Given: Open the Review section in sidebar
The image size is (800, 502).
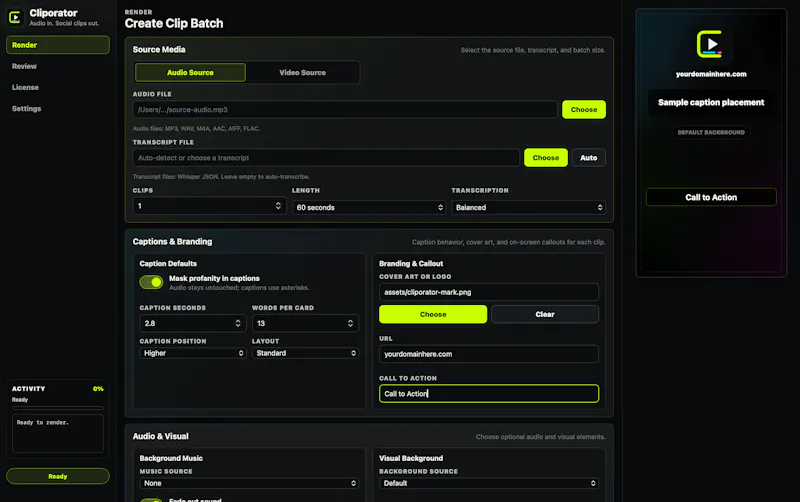Looking at the screenshot, I should (x=24, y=66).
